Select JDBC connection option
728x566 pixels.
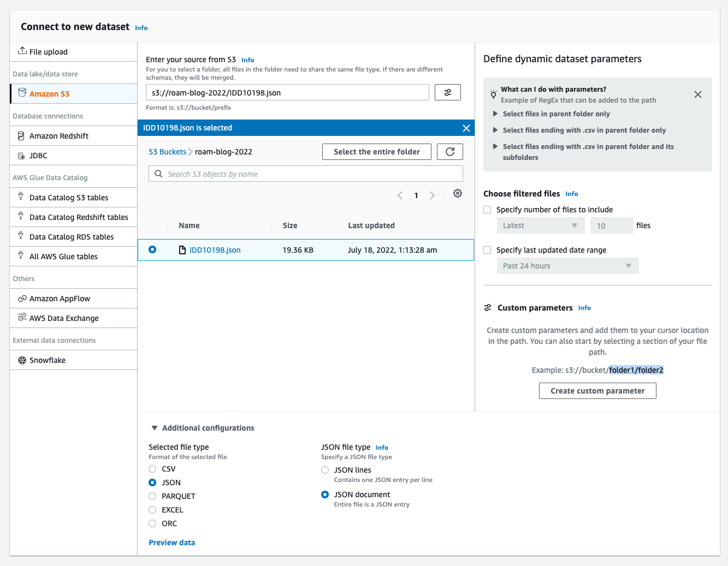pyautogui.click(x=74, y=156)
